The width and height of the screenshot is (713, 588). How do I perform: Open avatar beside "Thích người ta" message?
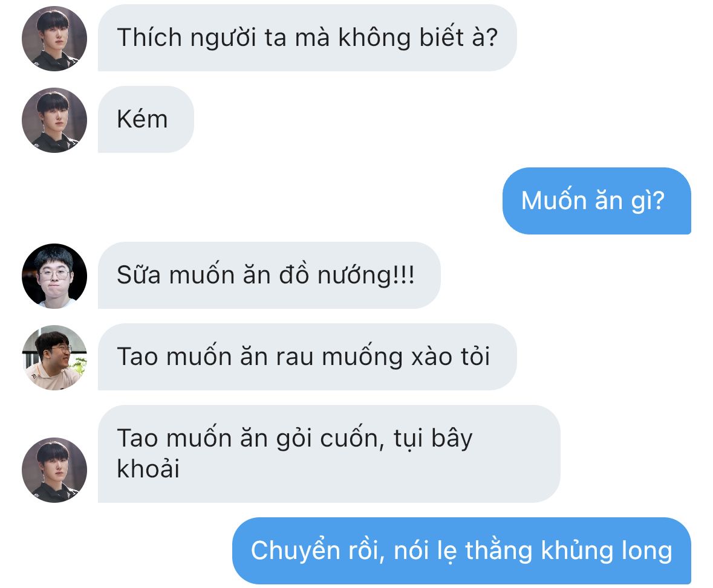(54, 39)
